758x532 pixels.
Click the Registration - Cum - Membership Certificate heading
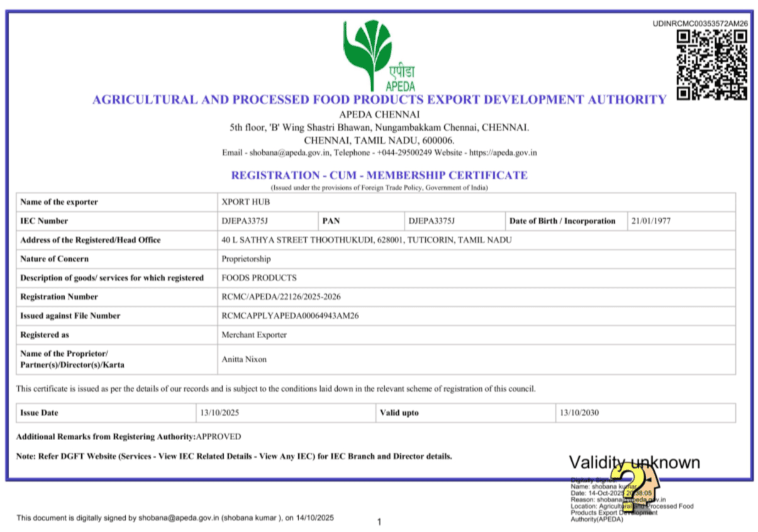pyautogui.click(x=379, y=175)
